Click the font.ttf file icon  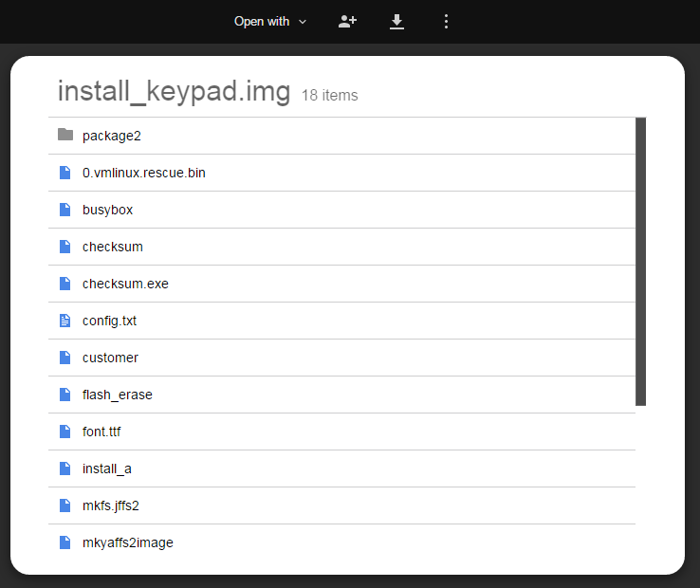point(65,432)
